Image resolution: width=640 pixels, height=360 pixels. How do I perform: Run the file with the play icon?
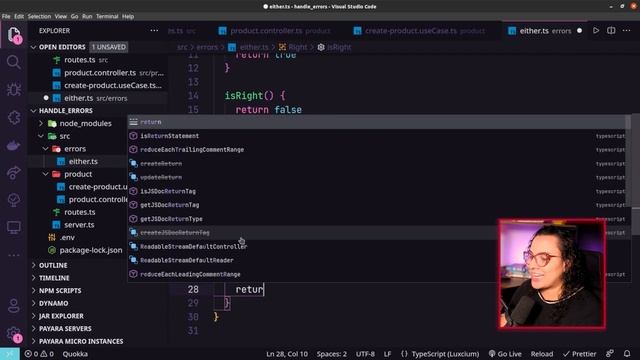(x=596, y=31)
